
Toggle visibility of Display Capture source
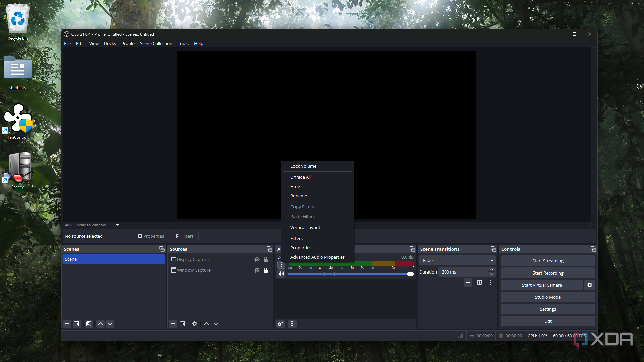(x=257, y=259)
